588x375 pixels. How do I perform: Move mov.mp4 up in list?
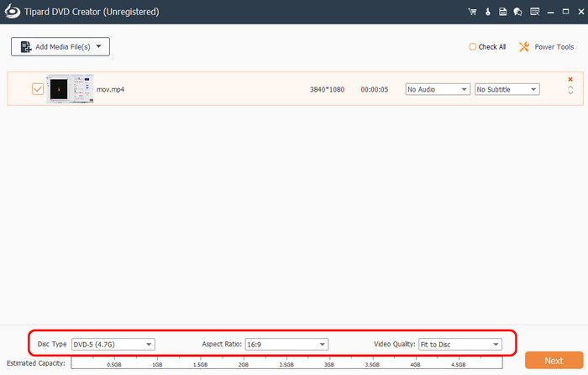click(570, 87)
